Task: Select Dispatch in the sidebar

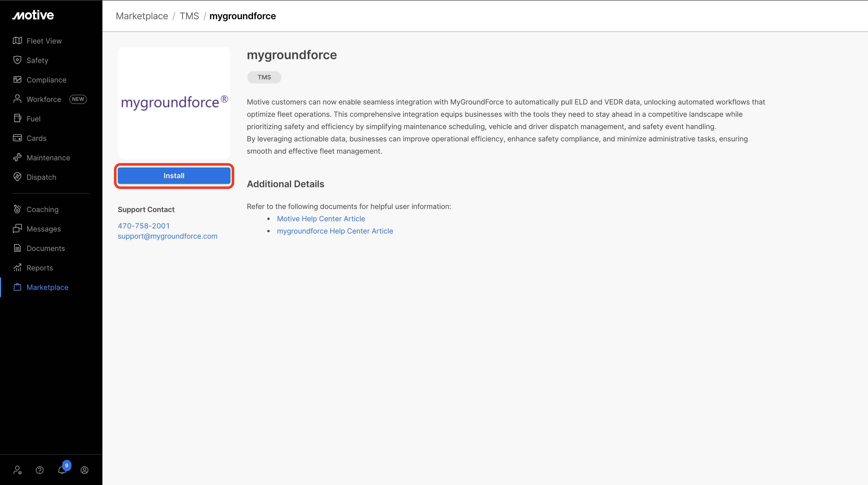Action: point(41,177)
